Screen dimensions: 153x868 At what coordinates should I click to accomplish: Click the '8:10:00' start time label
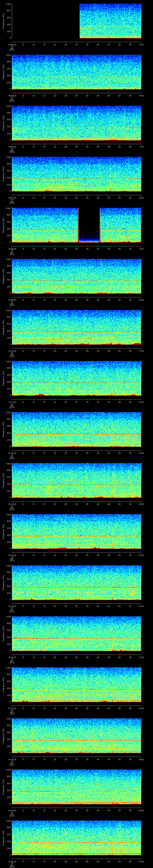click(x=12, y=351)
